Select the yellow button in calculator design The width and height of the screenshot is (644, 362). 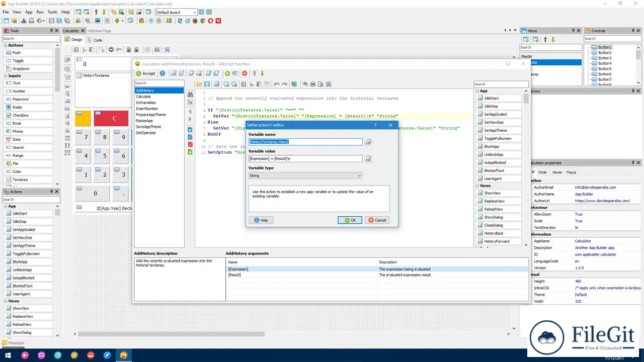click(x=83, y=118)
